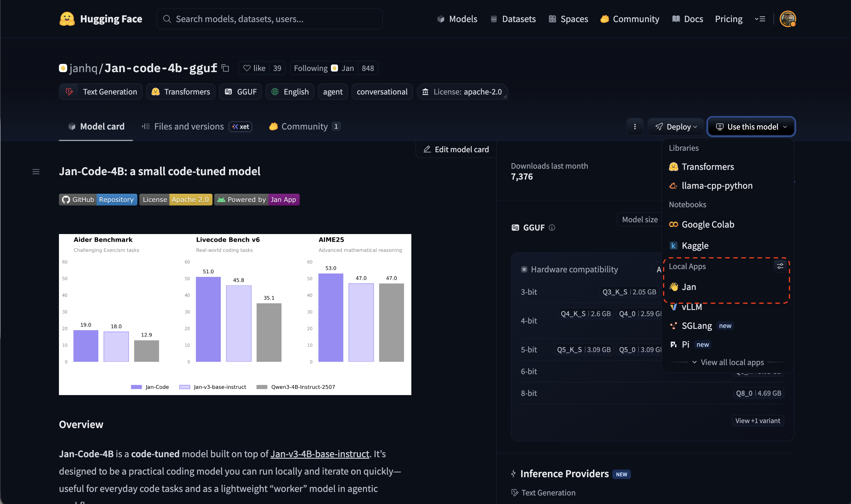Viewport: 851px width, 504px height.
Task: Open the Community tab
Action: [304, 127]
